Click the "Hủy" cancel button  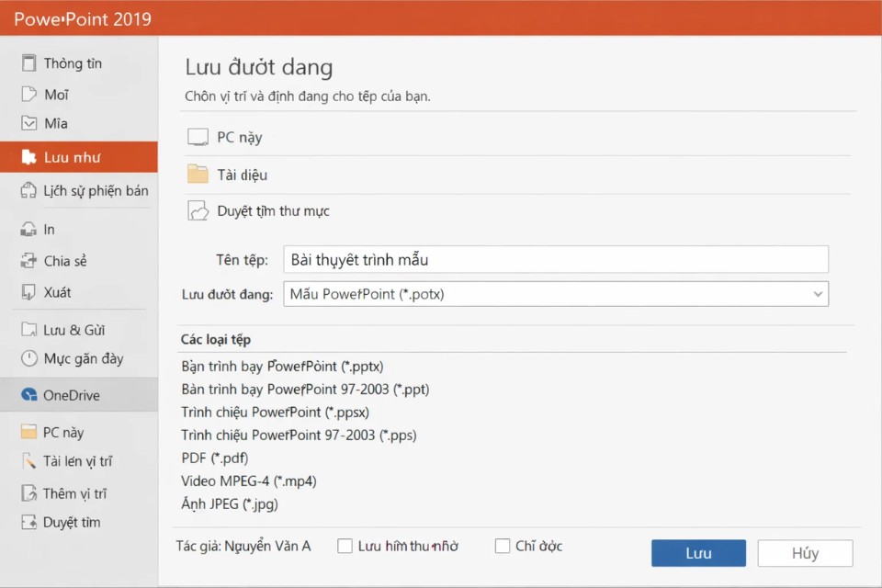coord(805,552)
